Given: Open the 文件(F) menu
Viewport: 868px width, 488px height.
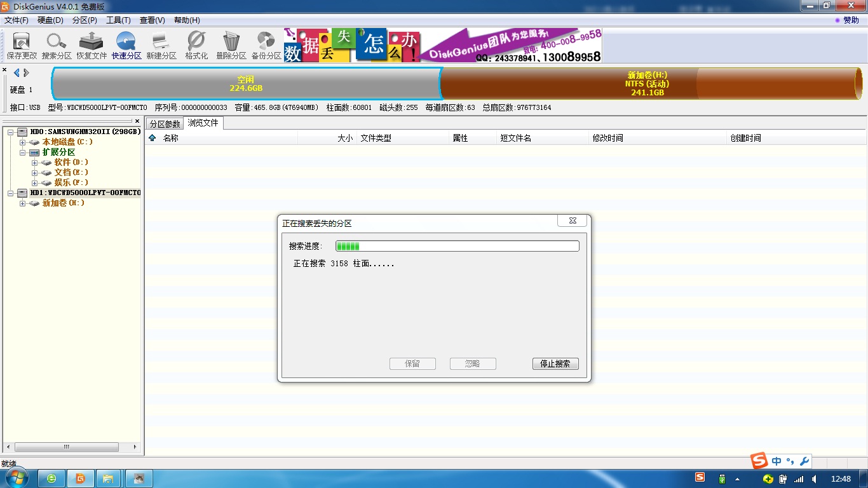Looking at the screenshot, I should click(17, 20).
